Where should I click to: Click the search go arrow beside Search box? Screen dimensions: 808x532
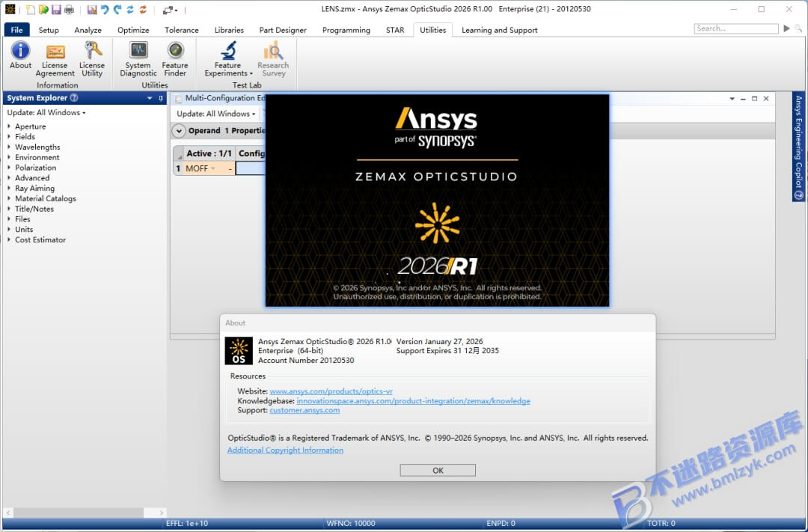pyautogui.click(x=786, y=28)
